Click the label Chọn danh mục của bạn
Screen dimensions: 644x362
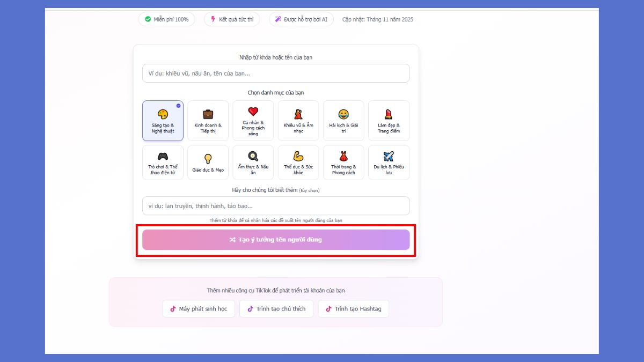click(276, 93)
